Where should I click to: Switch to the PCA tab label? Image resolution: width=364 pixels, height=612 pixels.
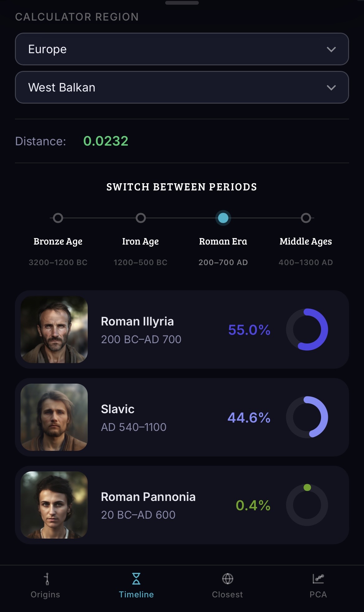pyautogui.click(x=318, y=594)
